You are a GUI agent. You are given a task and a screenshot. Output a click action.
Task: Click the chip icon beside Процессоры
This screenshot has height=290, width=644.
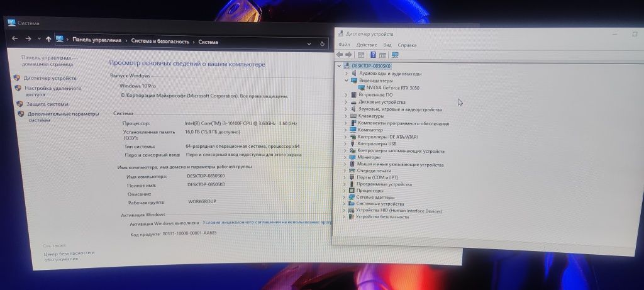point(352,191)
